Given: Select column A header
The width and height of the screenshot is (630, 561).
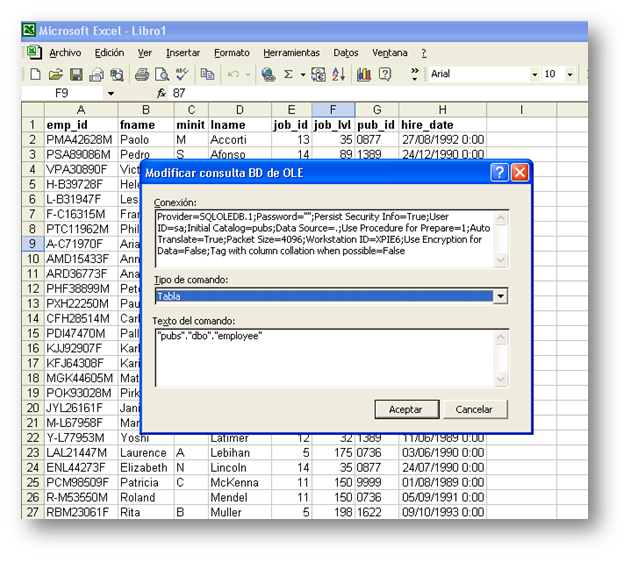Looking at the screenshot, I should pos(81,110).
